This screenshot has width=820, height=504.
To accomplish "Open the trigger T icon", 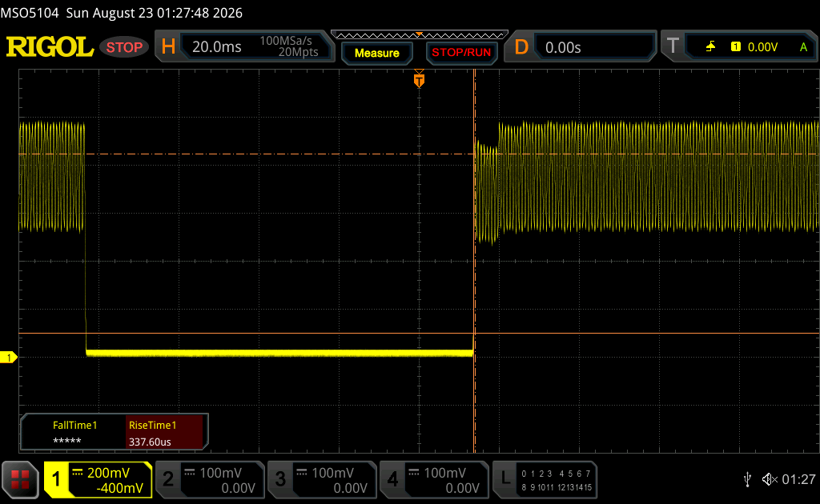I will (673, 46).
